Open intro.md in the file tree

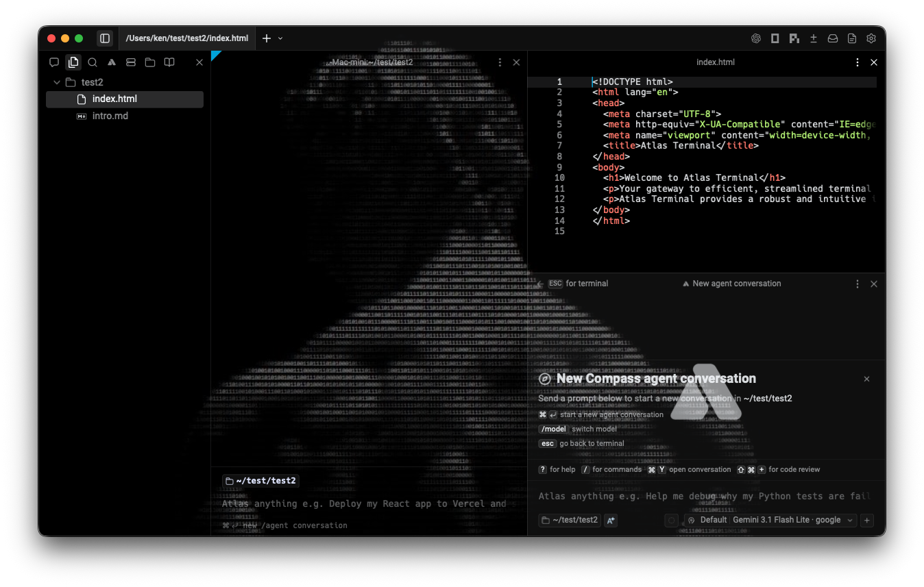point(125,116)
